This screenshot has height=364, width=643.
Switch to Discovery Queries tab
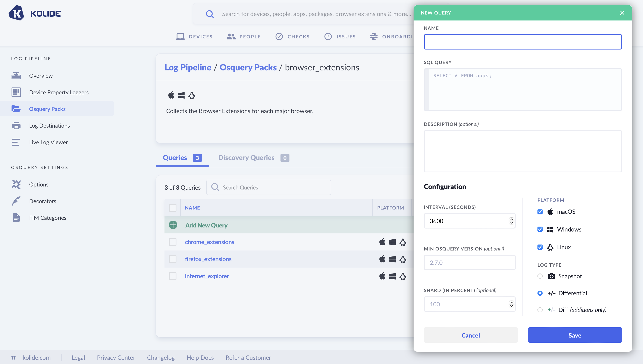click(246, 158)
